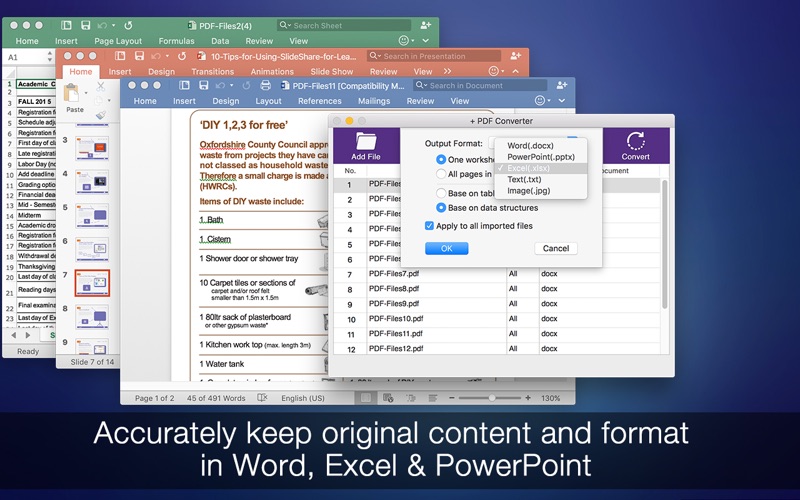
Task: Click Redo icon in PowerPoint title bar
Action: pos(182,56)
